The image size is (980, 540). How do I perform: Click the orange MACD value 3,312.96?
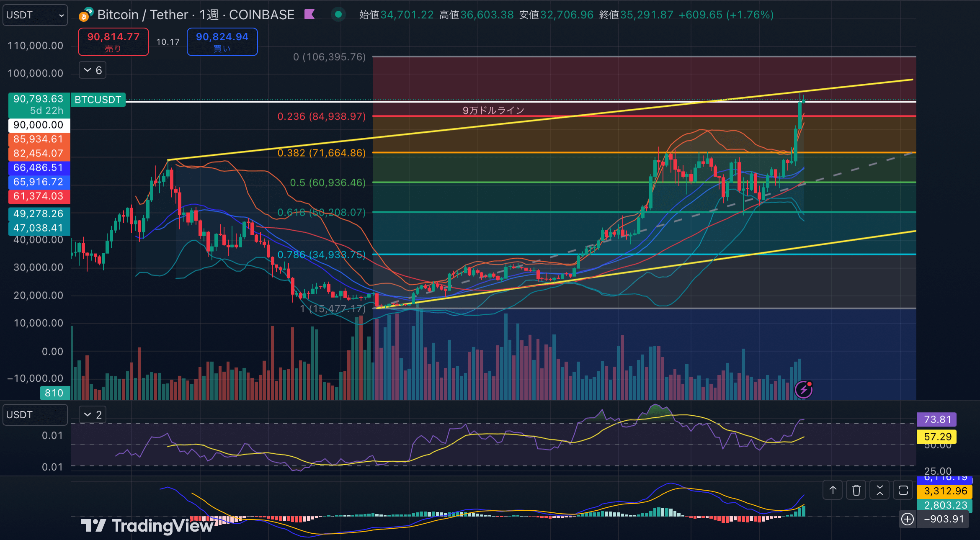[x=945, y=491]
